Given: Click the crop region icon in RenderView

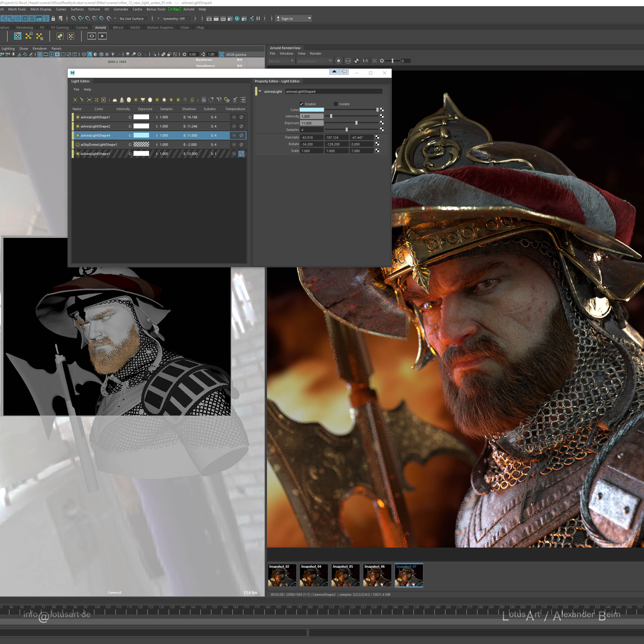Looking at the screenshot, I should pos(374,61).
